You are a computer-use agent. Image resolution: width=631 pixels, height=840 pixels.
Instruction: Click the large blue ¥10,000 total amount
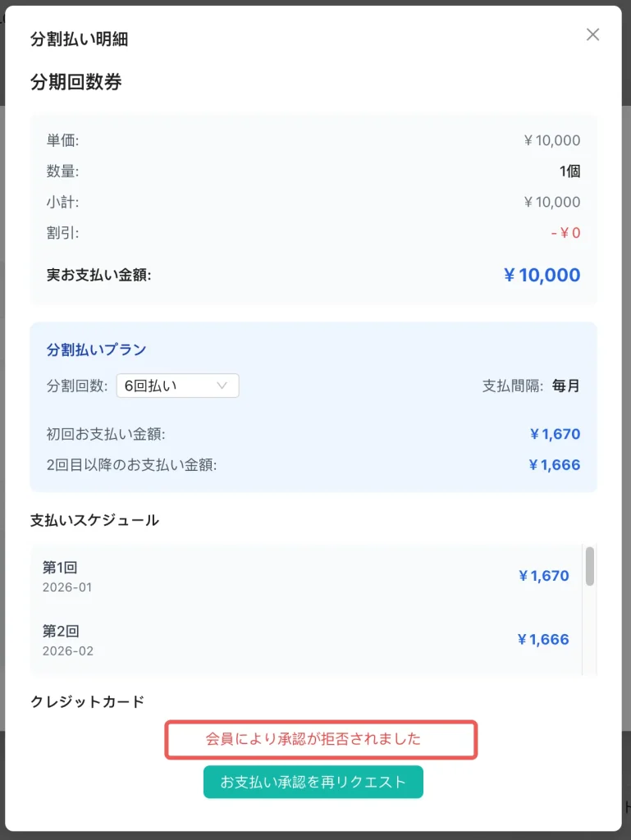click(542, 275)
